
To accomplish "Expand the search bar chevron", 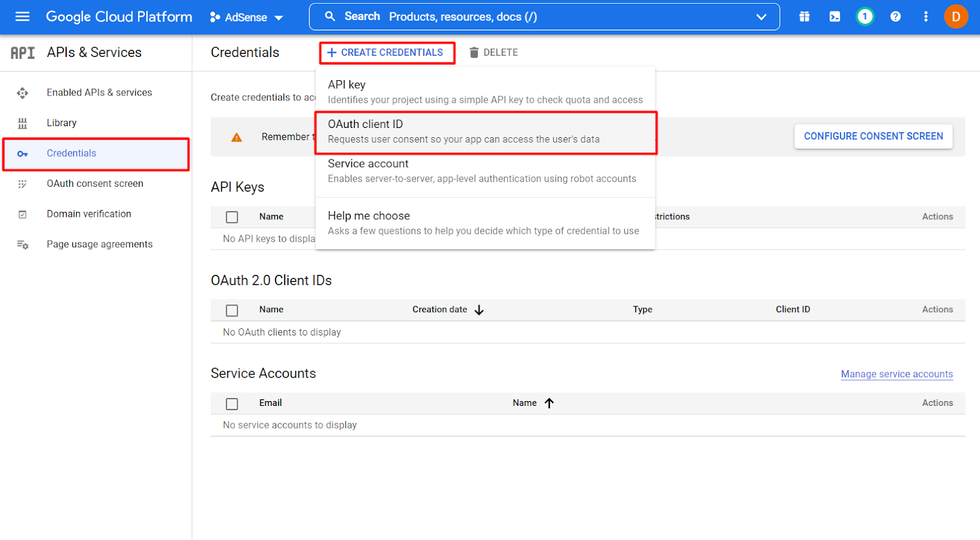I will coord(761,17).
